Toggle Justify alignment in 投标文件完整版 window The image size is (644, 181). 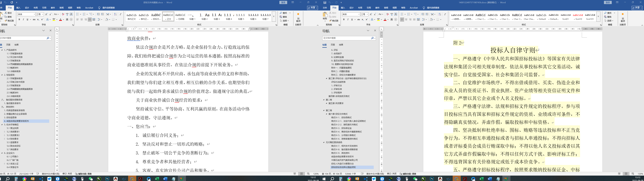point(90,19)
